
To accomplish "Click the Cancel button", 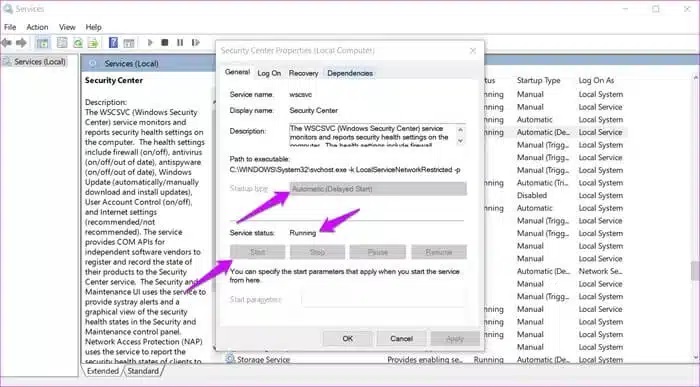I will [x=401, y=339].
